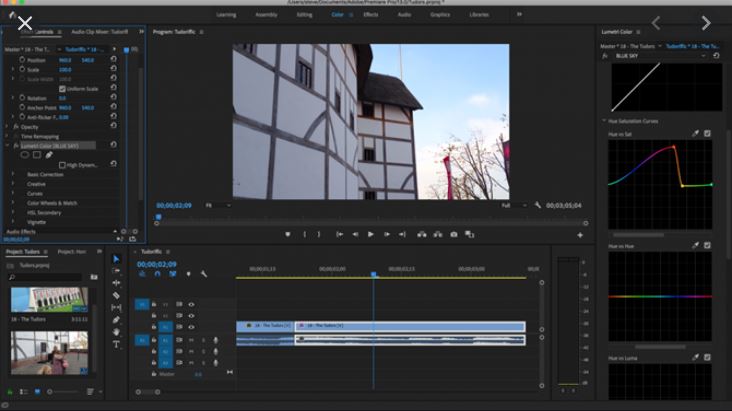Open the button editor plus icon

point(580,235)
